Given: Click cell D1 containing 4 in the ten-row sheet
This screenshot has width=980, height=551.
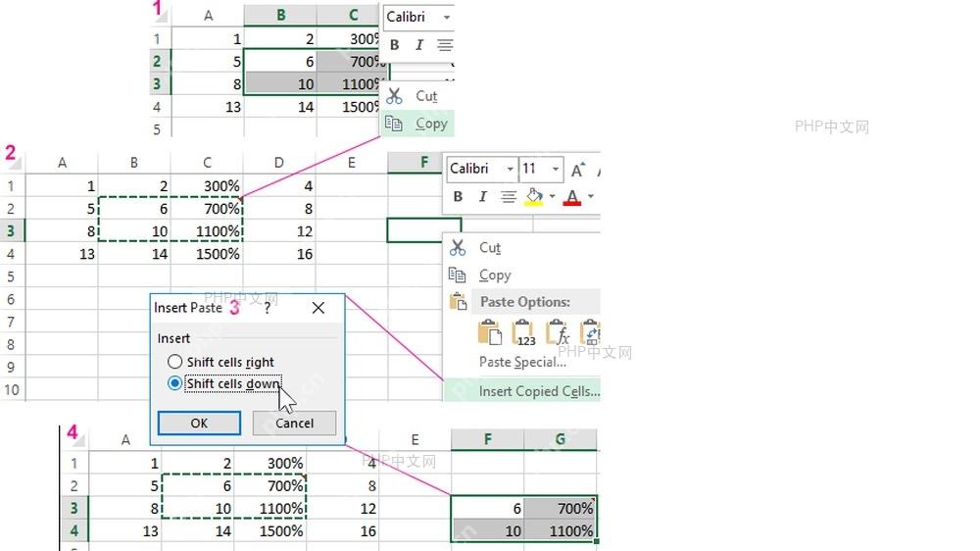Looking at the screenshot, I should pos(278,185).
